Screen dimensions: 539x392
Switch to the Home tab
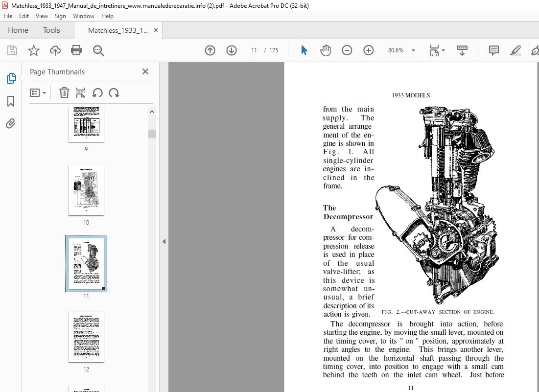18,30
